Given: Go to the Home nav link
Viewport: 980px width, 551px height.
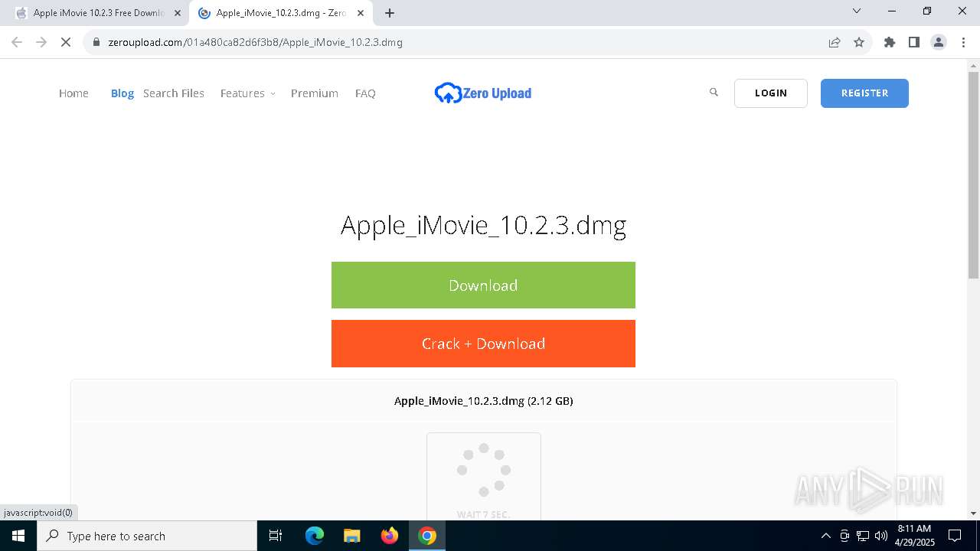Looking at the screenshot, I should pyautogui.click(x=73, y=93).
